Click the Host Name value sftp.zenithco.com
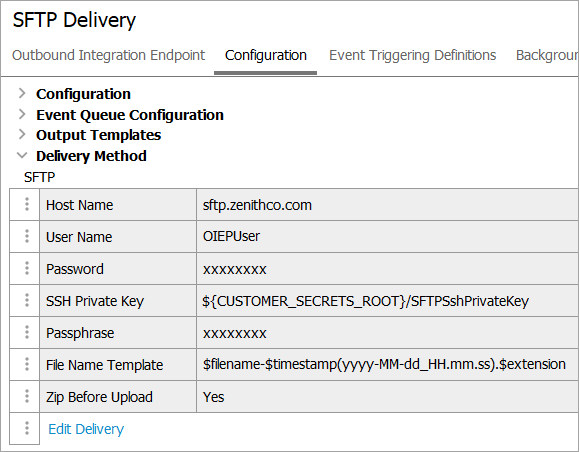 (x=257, y=205)
